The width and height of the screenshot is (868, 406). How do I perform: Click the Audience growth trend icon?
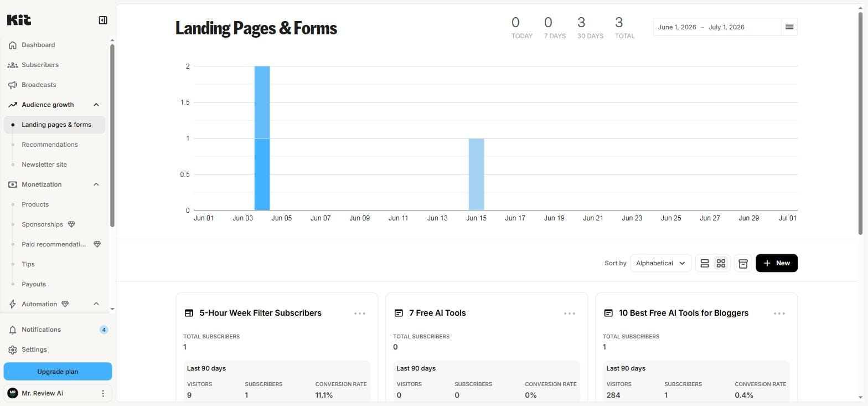[13, 105]
